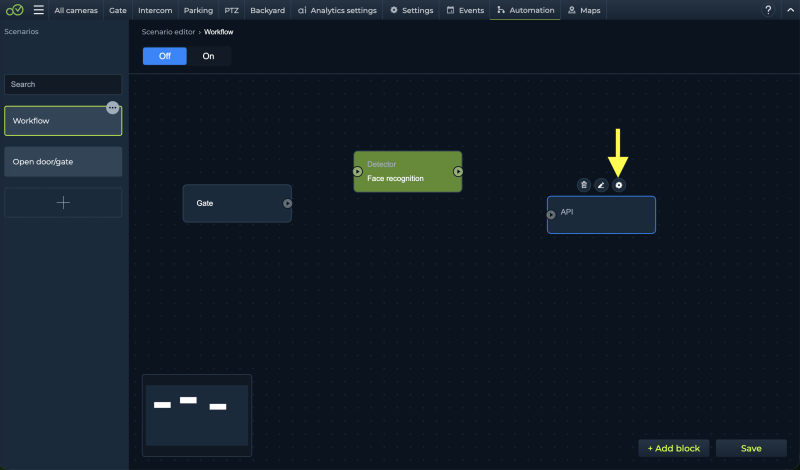Focus the scenario Search field
This screenshot has width=800, height=470.
point(63,84)
